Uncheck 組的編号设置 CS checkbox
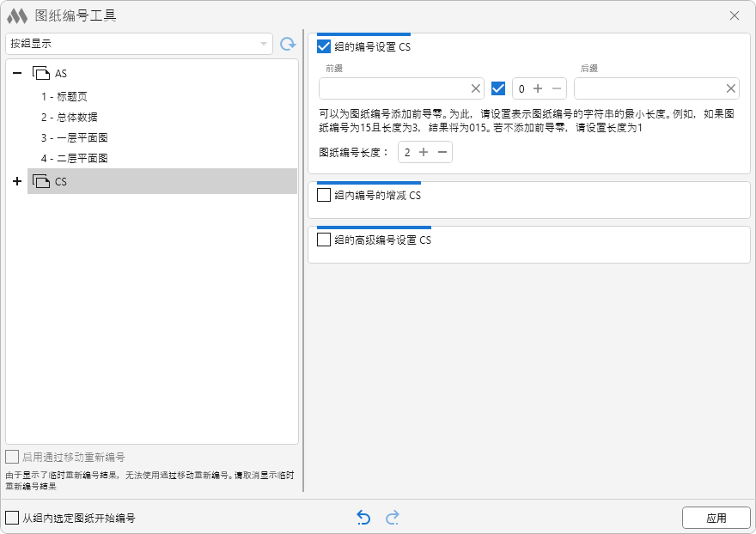This screenshot has width=756, height=534. coord(324,46)
